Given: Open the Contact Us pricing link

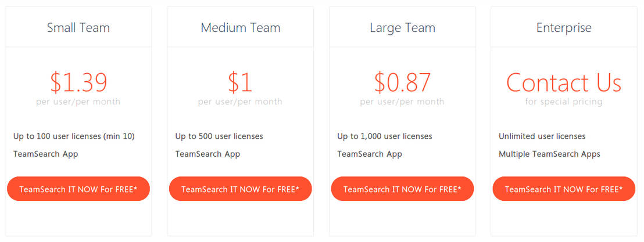Looking at the screenshot, I should click(564, 82).
